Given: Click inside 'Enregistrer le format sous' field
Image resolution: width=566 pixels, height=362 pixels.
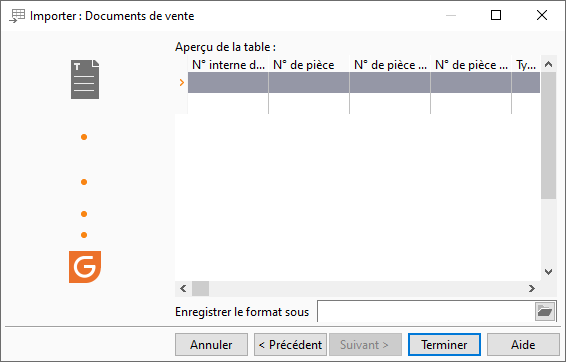Looking at the screenshot, I should [x=426, y=311].
